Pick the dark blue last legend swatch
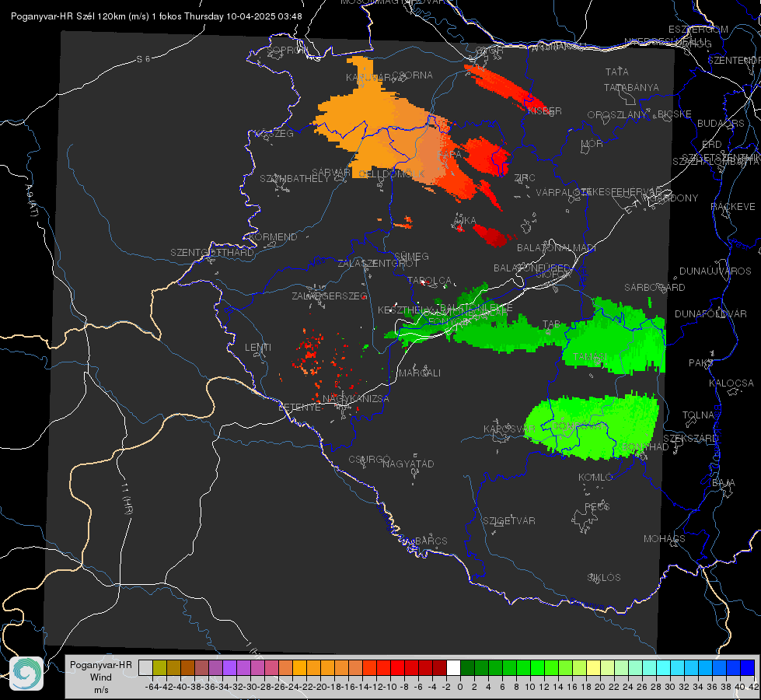The image size is (761, 700). click(748, 667)
